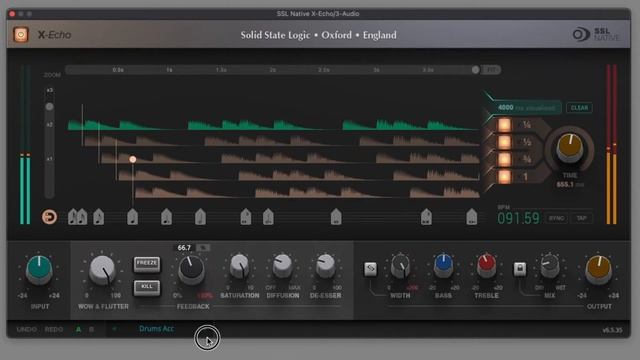
Task: Click the MIX dry/wet knob
Action: pos(550,266)
